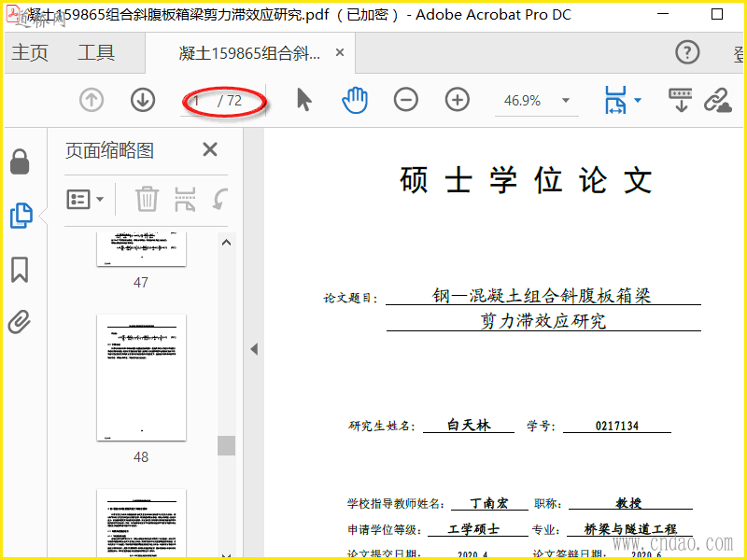Click the student name 白天林

[469, 425]
